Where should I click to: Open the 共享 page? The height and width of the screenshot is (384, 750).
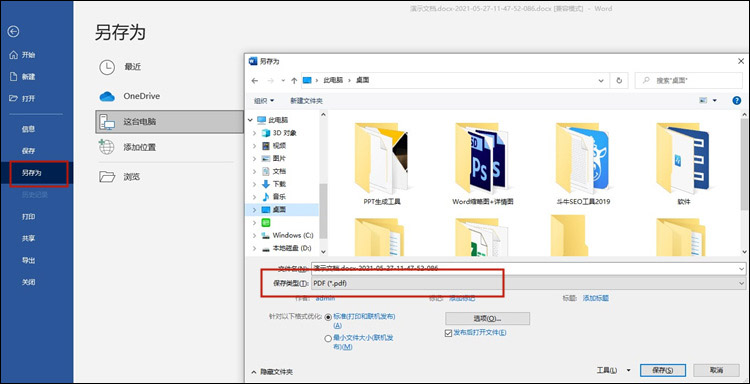(x=28, y=238)
